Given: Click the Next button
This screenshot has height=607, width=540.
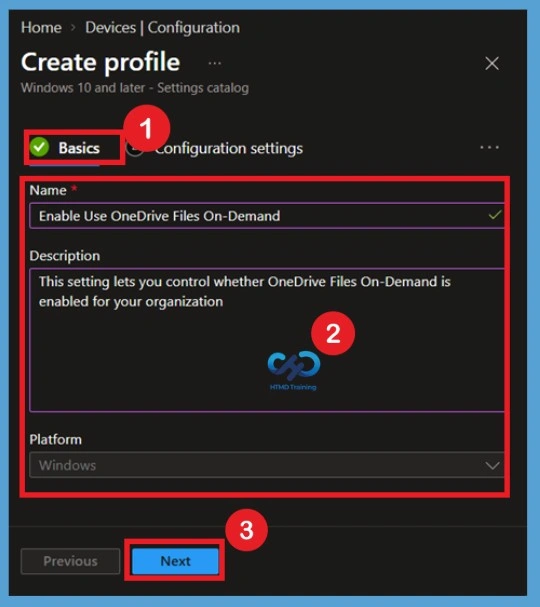Looking at the screenshot, I should [x=175, y=561].
